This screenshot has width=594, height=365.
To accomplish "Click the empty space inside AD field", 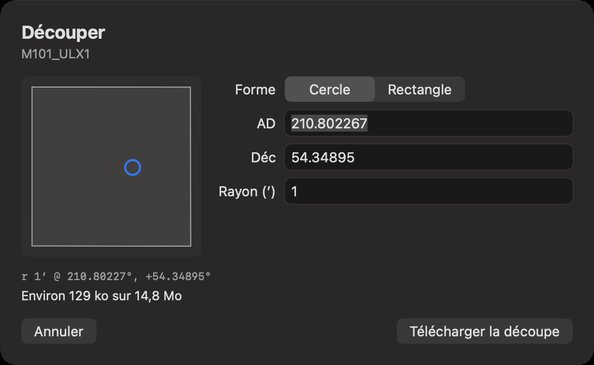I will click(x=470, y=123).
